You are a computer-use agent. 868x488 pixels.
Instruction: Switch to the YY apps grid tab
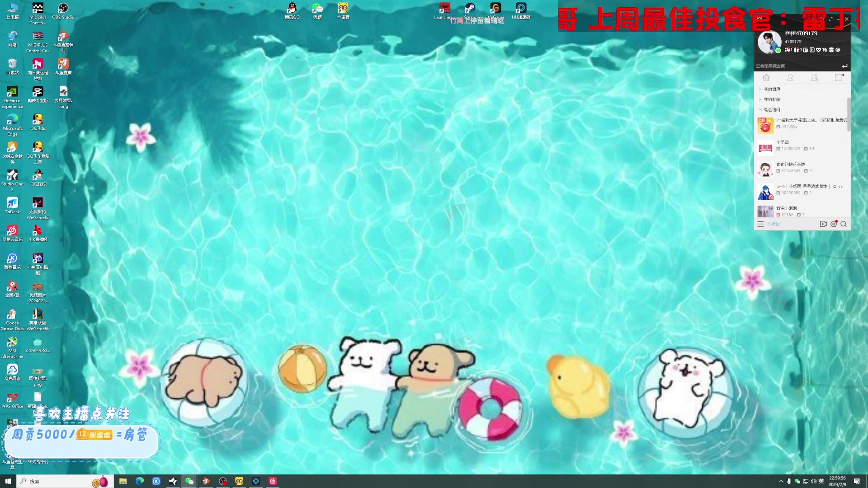[839, 78]
